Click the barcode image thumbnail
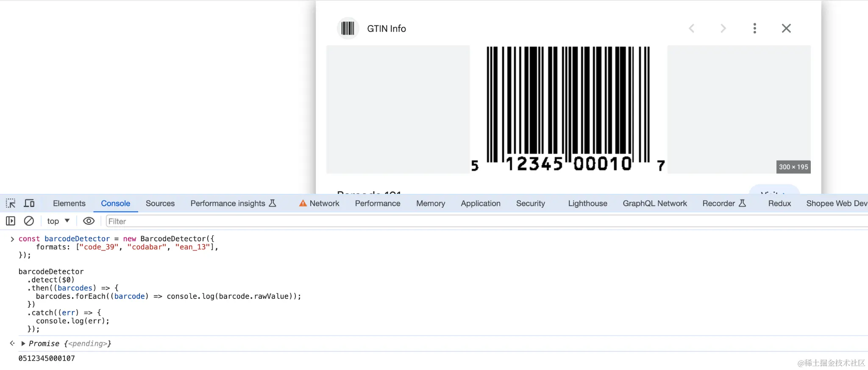The width and height of the screenshot is (868, 370). click(x=568, y=109)
